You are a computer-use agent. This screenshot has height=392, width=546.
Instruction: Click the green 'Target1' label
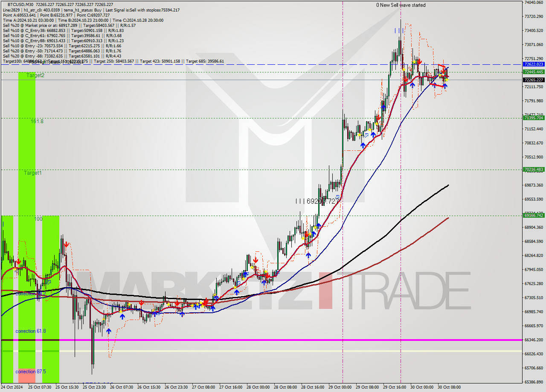tap(33, 173)
